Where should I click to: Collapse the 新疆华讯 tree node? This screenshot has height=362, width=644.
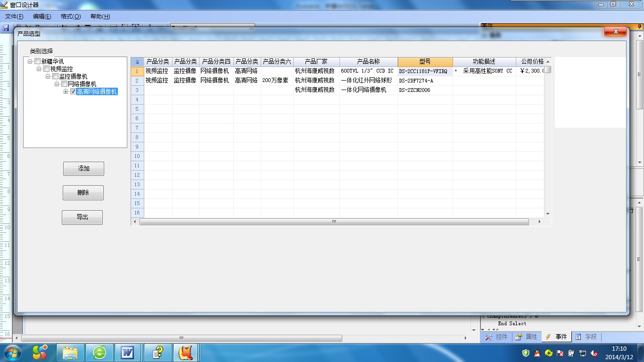pos(30,61)
